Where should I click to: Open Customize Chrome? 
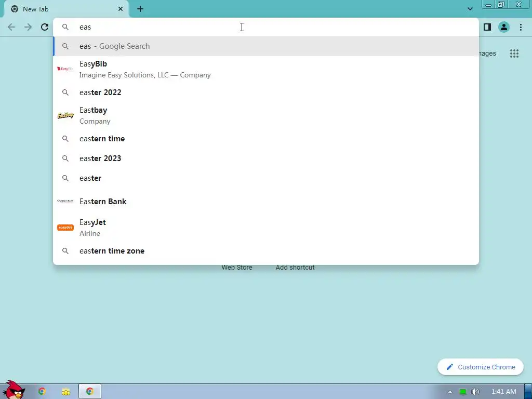pyautogui.click(x=481, y=367)
